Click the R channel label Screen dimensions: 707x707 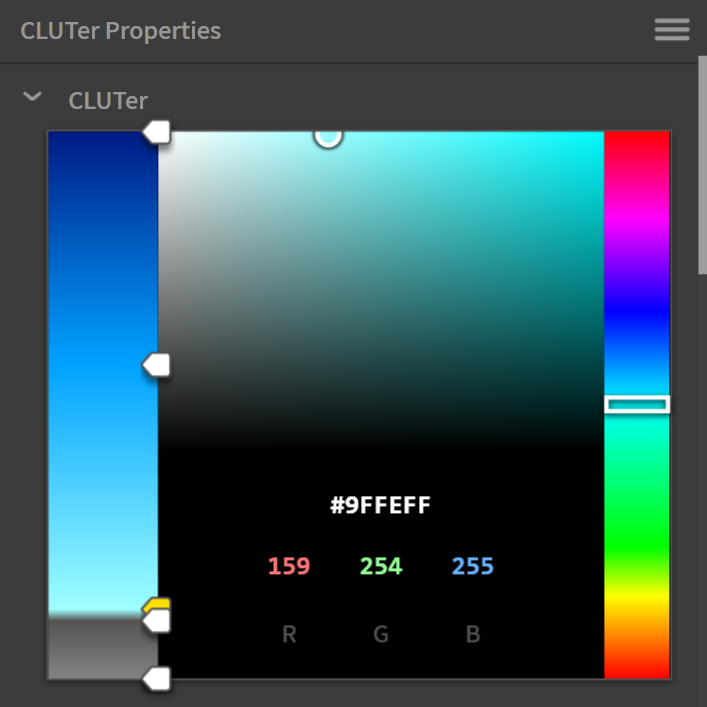pos(289,634)
